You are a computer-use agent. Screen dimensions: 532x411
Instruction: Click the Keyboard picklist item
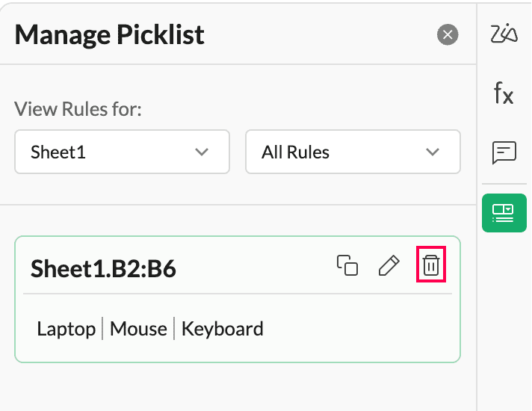coord(223,329)
